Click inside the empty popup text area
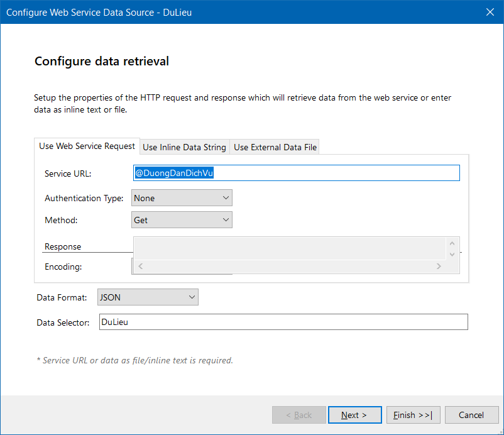 point(289,248)
